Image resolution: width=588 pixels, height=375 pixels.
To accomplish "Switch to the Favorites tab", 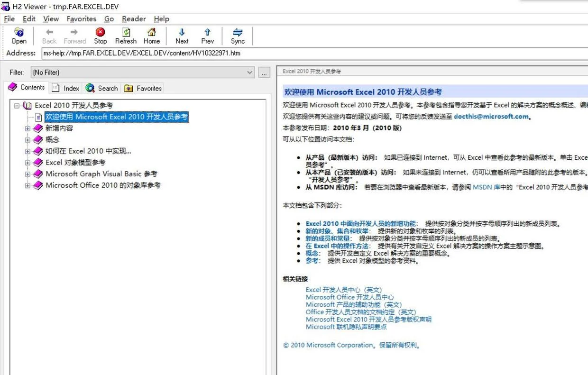I will [x=143, y=88].
